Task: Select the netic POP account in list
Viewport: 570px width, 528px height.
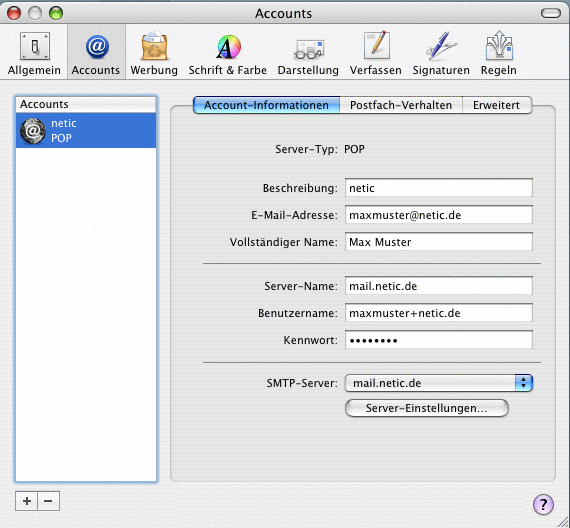Action: 86,131
